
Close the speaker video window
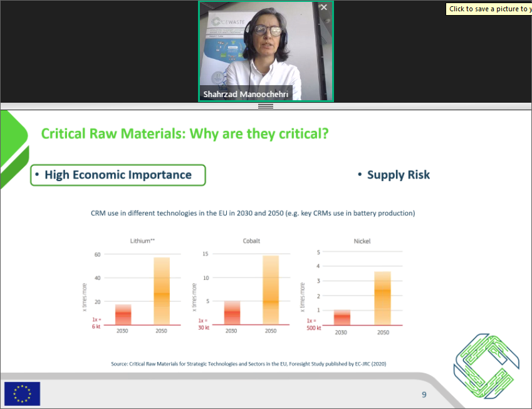(x=324, y=8)
